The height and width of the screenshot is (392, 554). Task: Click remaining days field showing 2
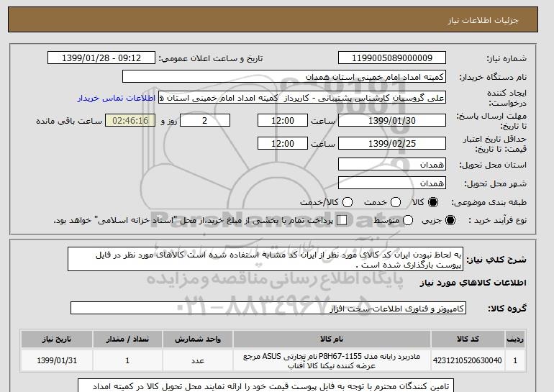pyautogui.click(x=205, y=120)
